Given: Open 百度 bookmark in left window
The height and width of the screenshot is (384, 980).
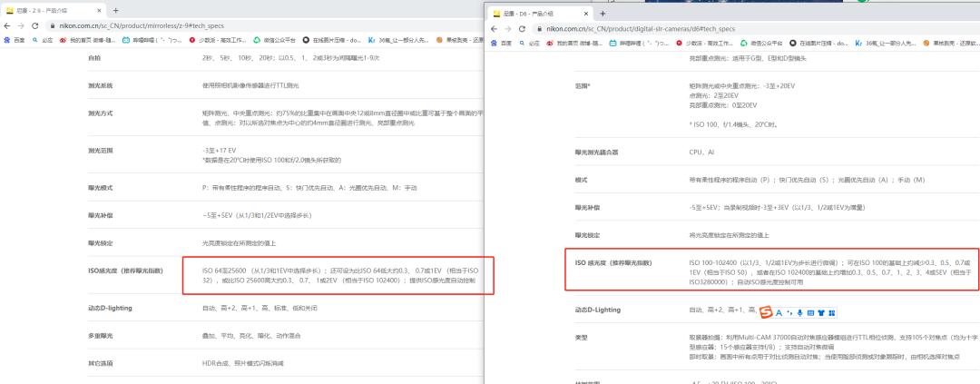Looking at the screenshot, I should point(15,40).
